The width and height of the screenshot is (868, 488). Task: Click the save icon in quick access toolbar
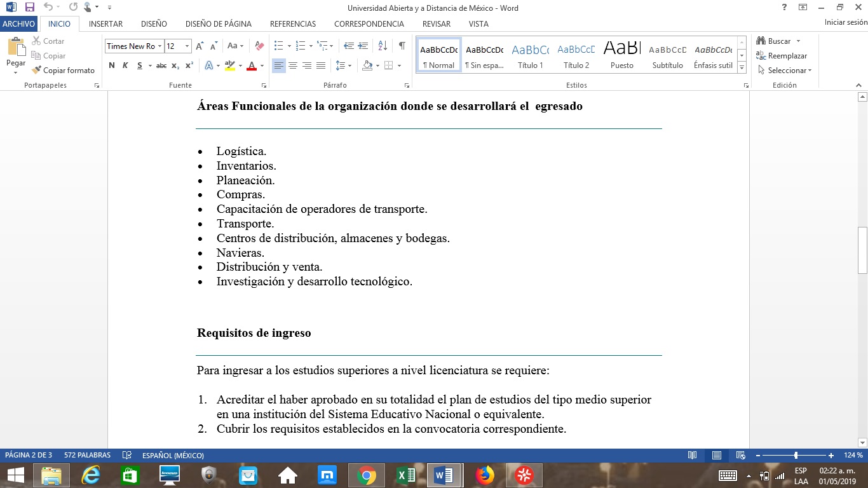[29, 8]
